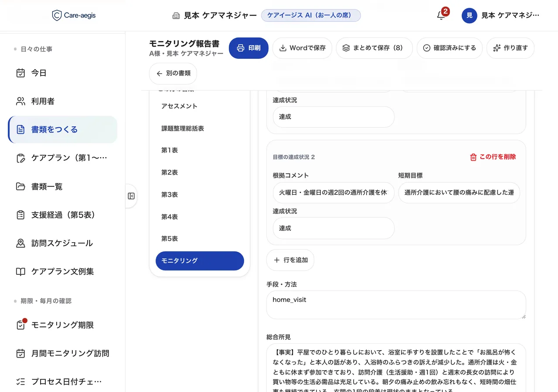Open モニタリング期限 sidebar item
Screen dimensions: 558x392
click(x=63, y=325)
